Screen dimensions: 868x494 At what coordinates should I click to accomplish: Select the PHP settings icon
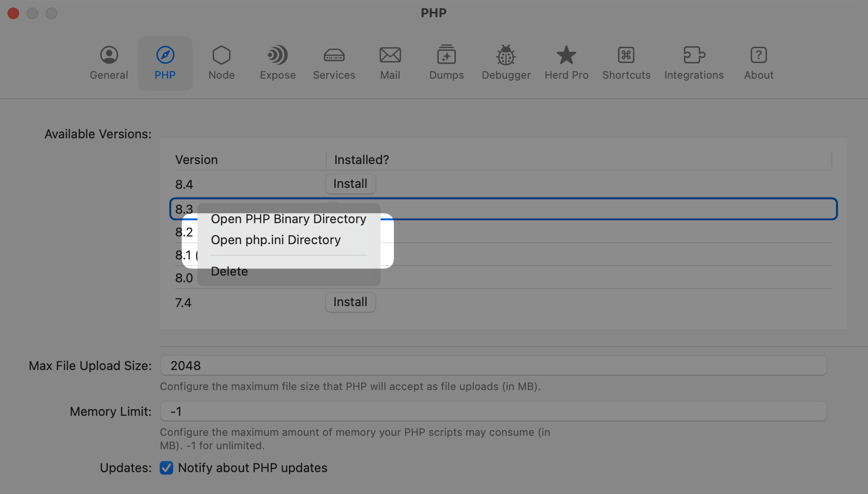(x=165, y=62)
